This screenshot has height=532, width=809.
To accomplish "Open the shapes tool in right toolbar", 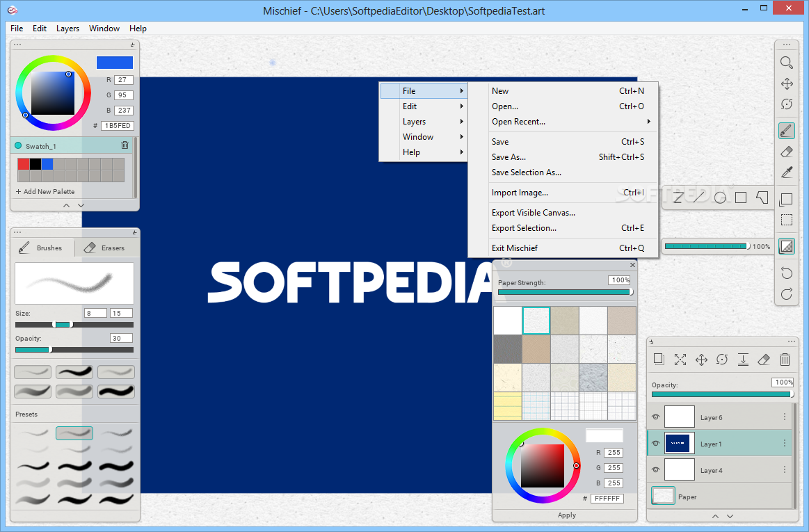I will [x=786, y=199].
